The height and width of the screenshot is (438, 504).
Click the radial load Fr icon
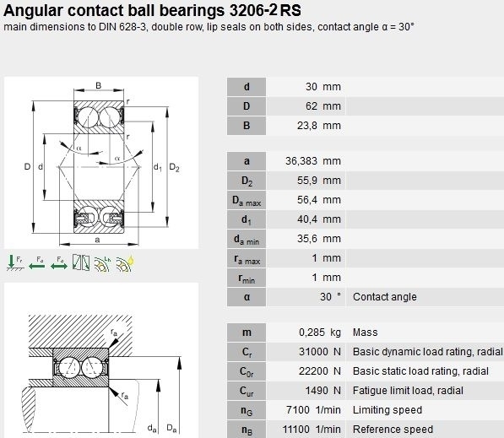pyautogui.click(x=15, y=263)
